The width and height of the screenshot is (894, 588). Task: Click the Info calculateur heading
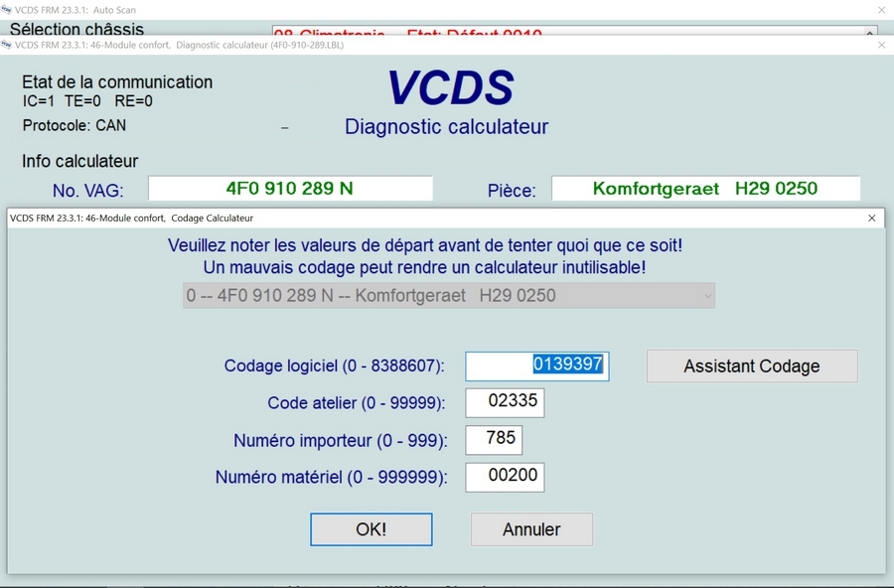coord(79,161)
